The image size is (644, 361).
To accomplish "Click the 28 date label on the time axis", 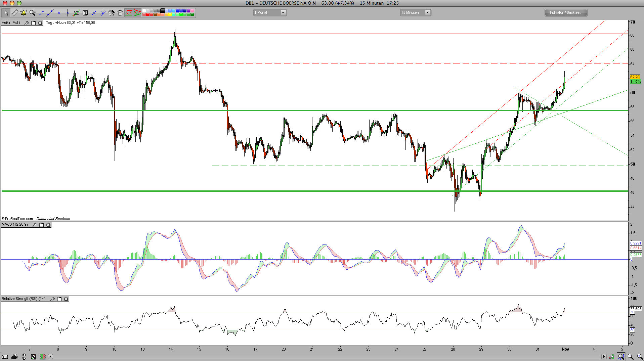I will click(453, 349).
